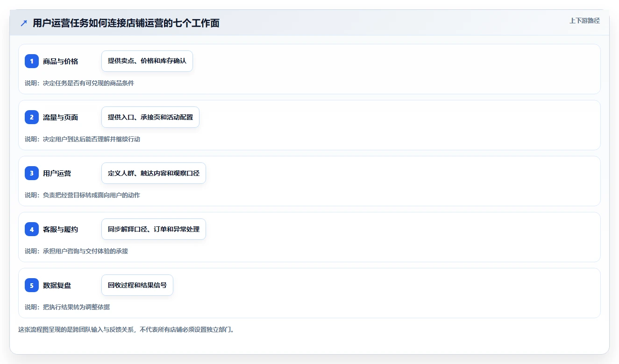The image size is (619, 364).
Task: Click the 同步解释口径、订单和异常处理 chip
Action: tap(154, 229)
